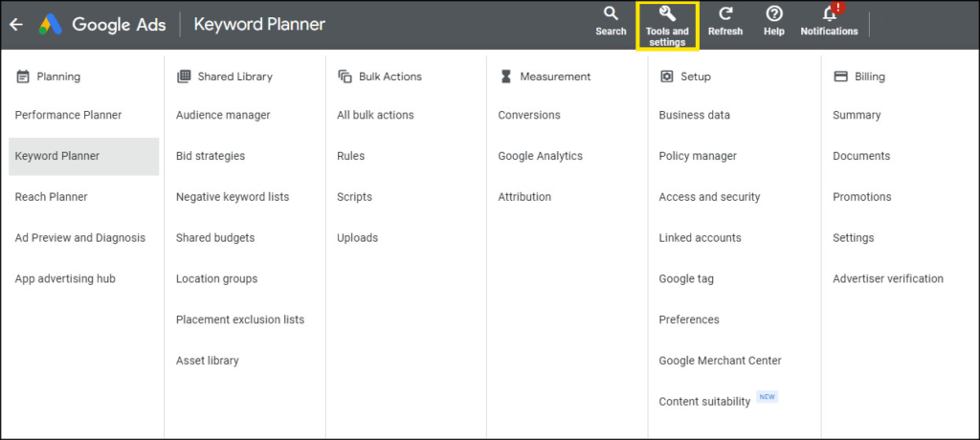Click the Planning calendar icon
The height and width of the screenshot is (440, 980).
click(23, 77)
